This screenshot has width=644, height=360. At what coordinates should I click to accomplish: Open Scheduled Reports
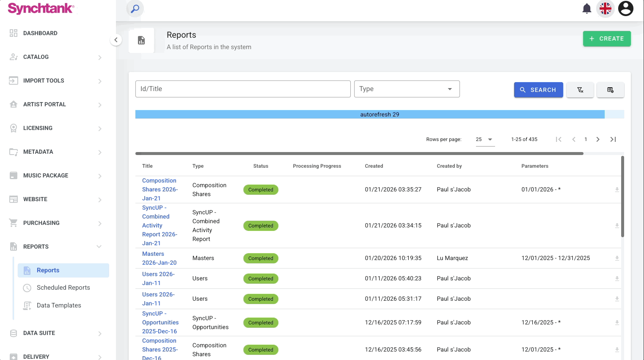click(63, 288)
